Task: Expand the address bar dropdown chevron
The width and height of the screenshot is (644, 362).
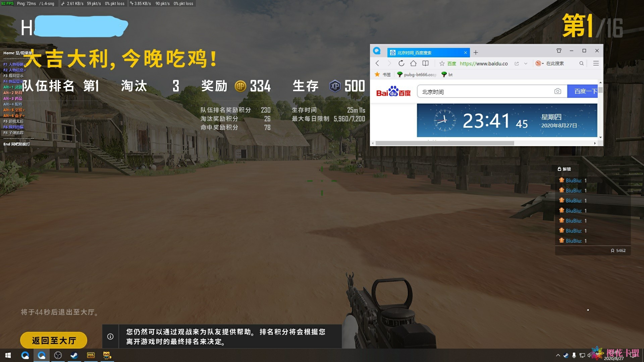Action: 526,63
